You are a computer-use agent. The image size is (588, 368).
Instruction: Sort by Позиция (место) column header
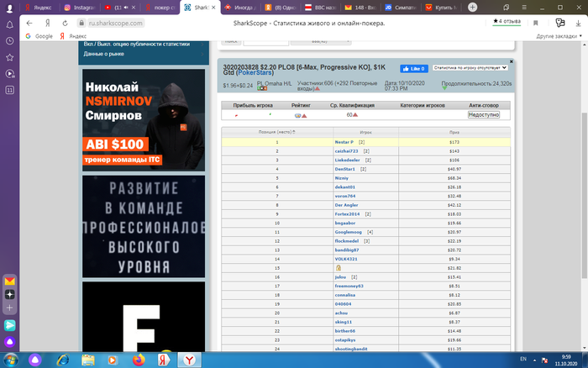pos(276,132)
